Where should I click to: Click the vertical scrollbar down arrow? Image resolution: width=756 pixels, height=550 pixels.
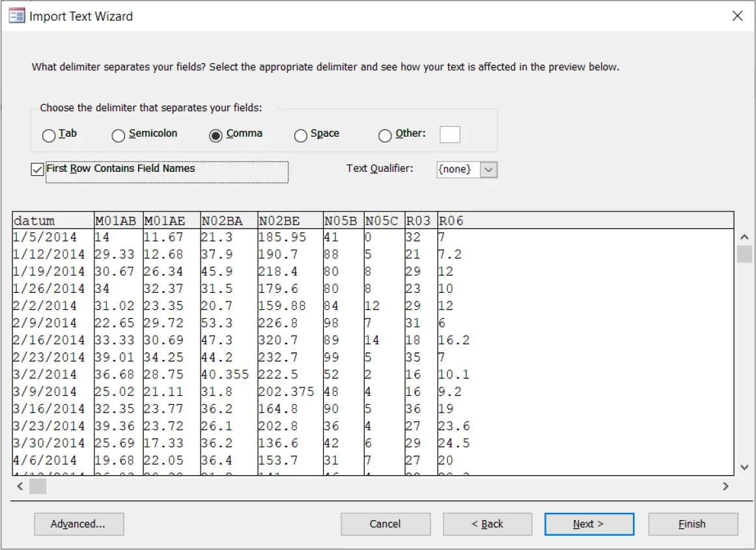click(744, 467)
